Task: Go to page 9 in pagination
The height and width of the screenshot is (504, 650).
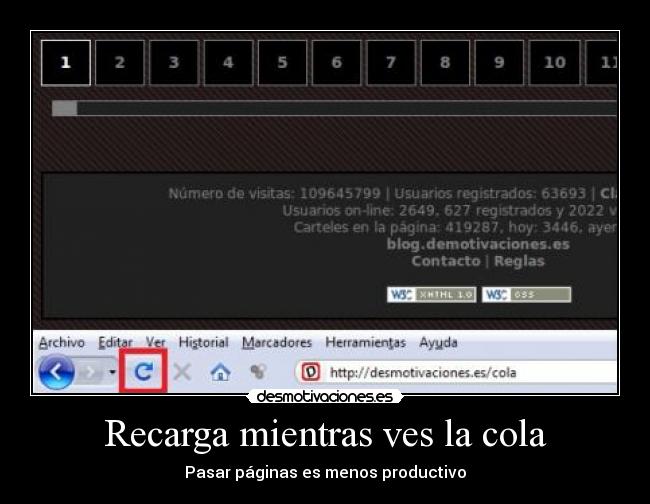Action: pos(500,63)
